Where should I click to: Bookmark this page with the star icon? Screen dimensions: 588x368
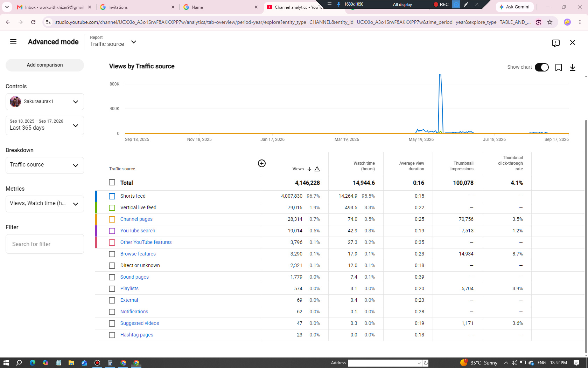tap(550, 22)
